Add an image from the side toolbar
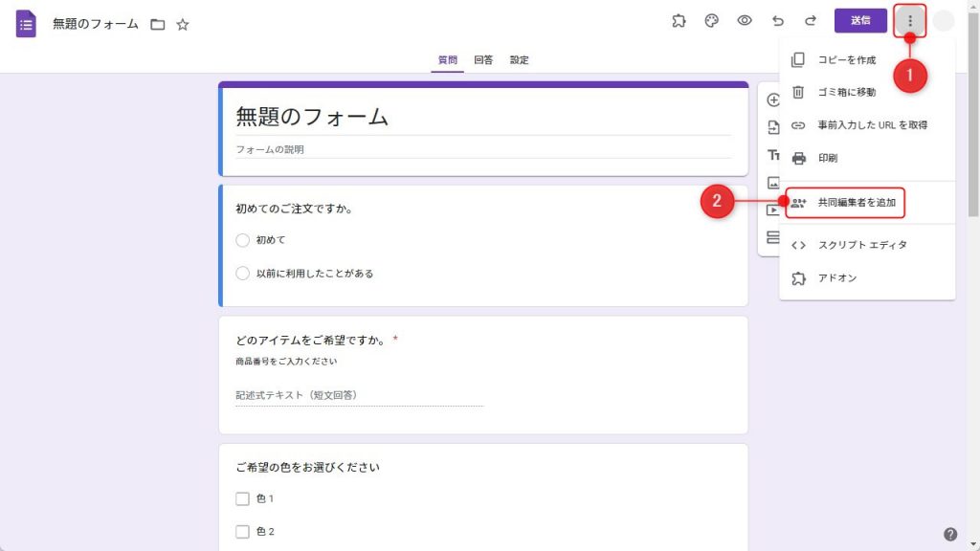 click(773, 183)
